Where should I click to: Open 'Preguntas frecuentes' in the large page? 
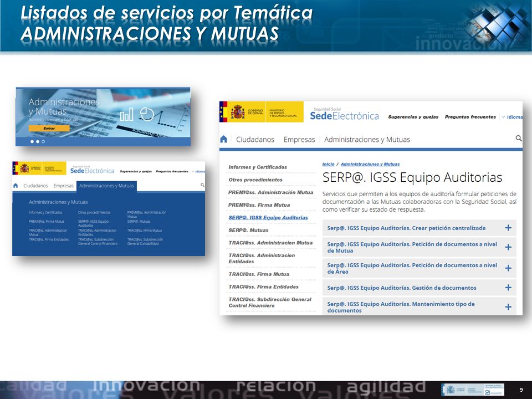[470, 117]
